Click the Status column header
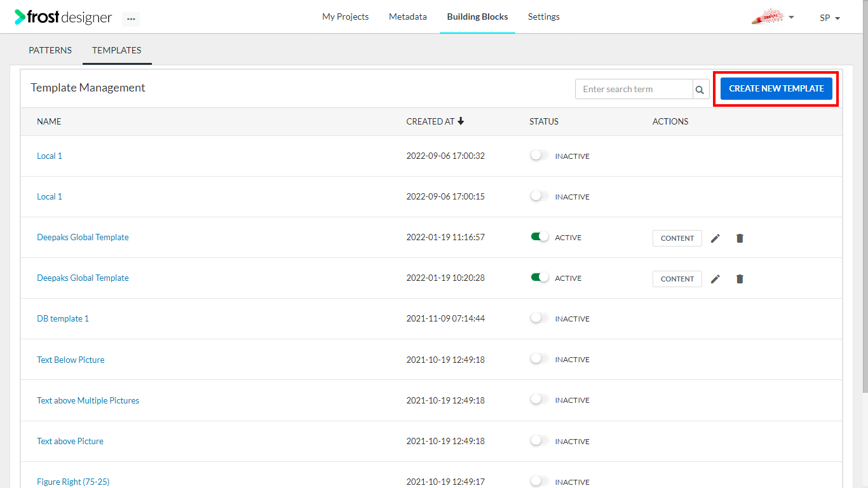The image size is (868, 488). coord(544,121)
